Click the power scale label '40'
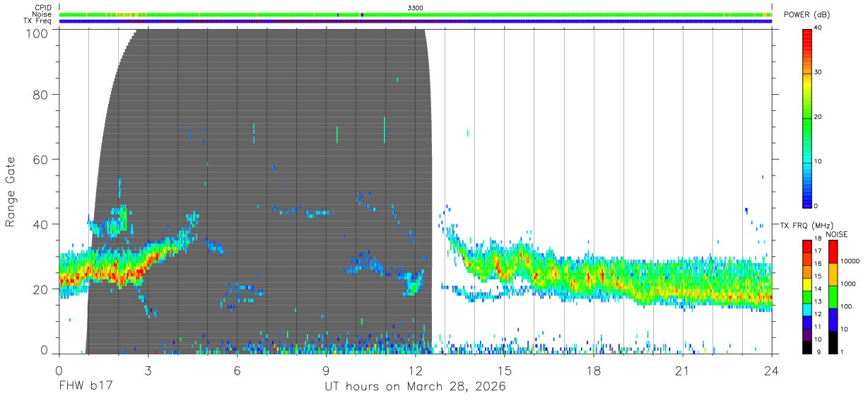The image size is (868, 401). click(819, 28)
